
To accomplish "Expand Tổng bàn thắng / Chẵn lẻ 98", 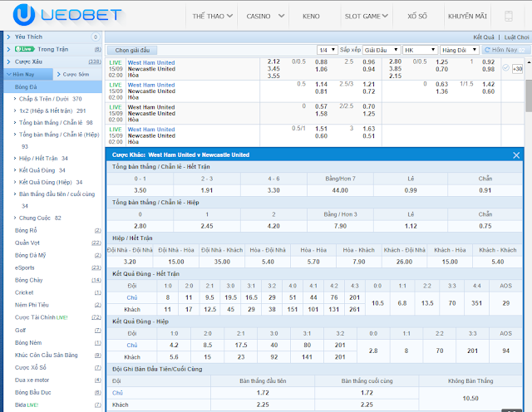I will [x=56, y=123].
